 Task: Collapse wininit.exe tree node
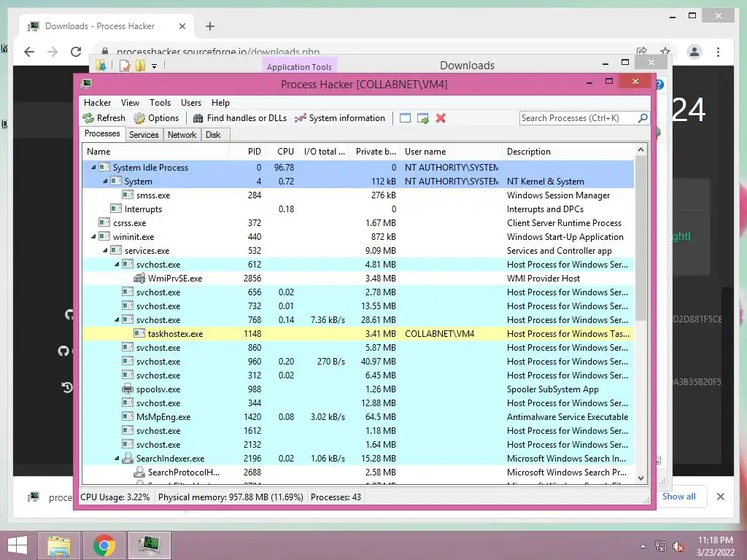point(93,237)
